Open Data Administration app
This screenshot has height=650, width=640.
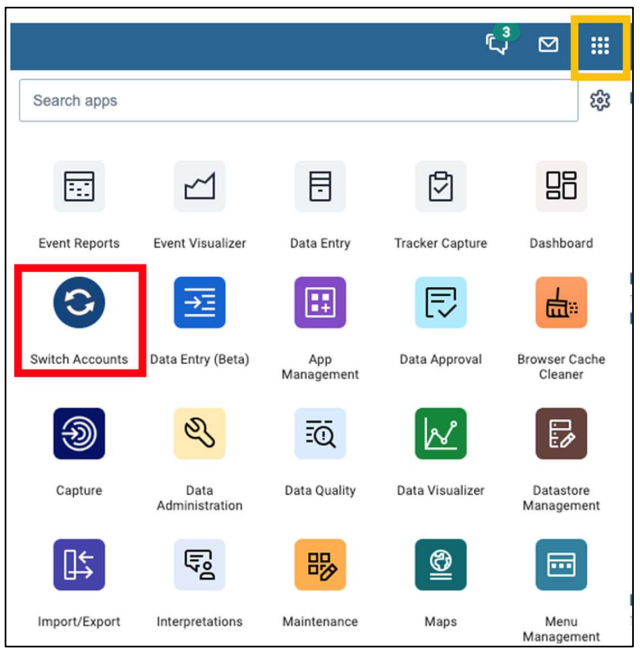199,434
